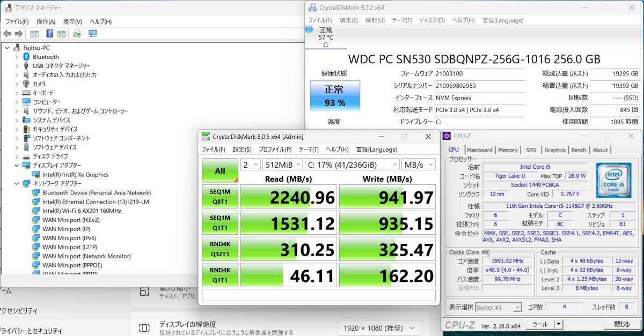The height and width of the screenshot is (336, 644).
Task: Click the 正常 93 % health status box
Action: point(335,95)
